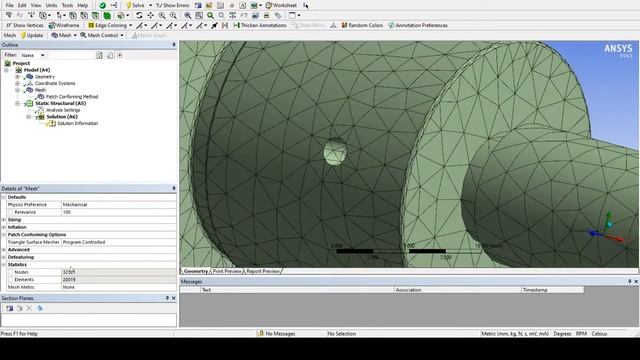
Task: Expand the Advanced section
Action: (x=4, y=249)
